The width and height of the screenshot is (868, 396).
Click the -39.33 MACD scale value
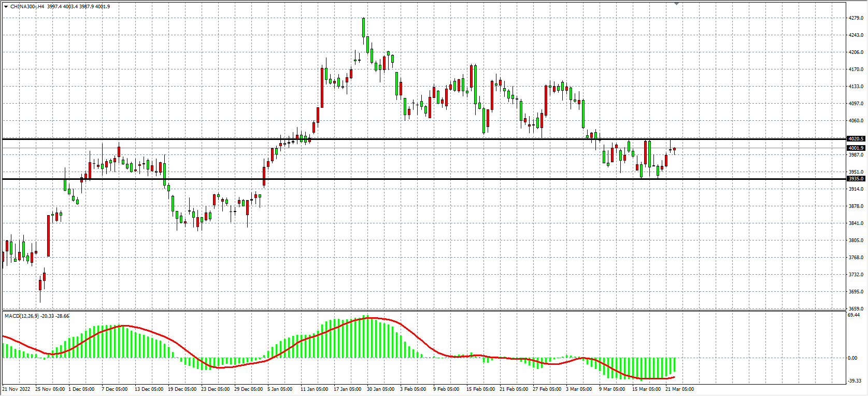coord(855,381)
